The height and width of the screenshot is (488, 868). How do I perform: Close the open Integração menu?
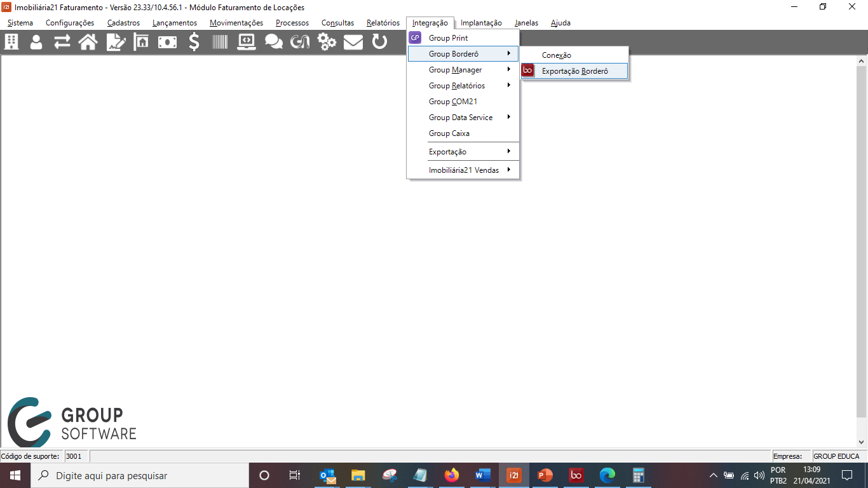pyautogui.click(x=430, y=23)
